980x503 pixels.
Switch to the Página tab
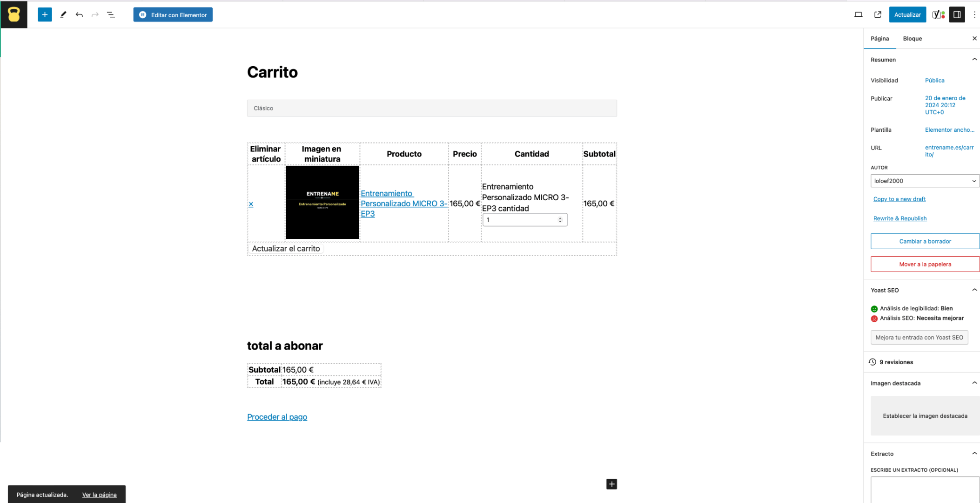[879, 39]
